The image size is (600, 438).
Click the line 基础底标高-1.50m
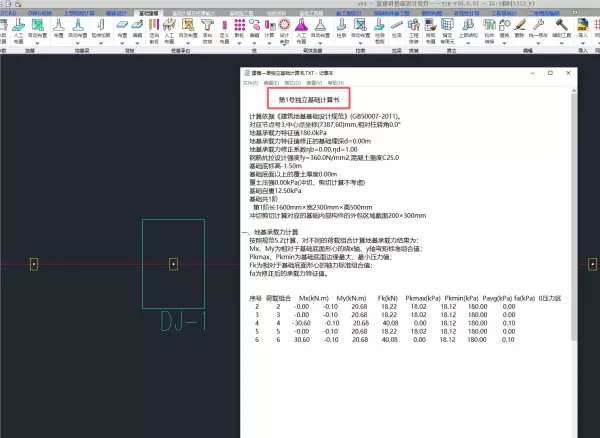pos(276,166)
